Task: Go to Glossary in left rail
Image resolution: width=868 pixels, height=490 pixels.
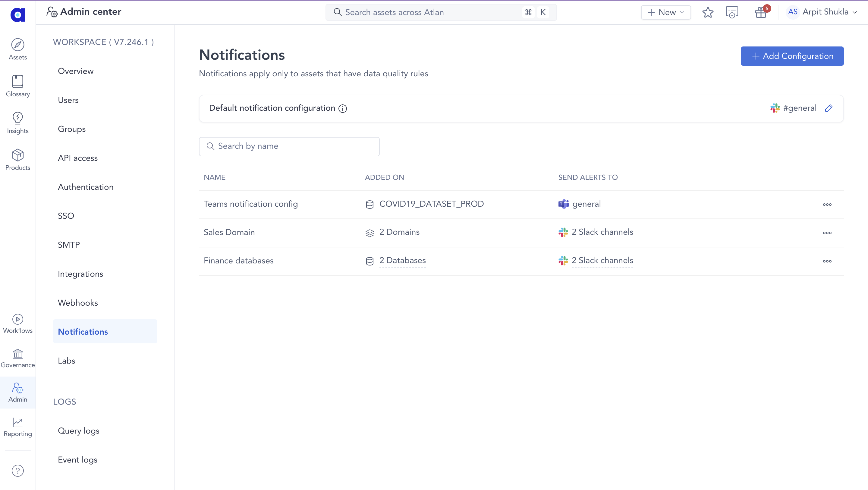Action: coord(17,81)
